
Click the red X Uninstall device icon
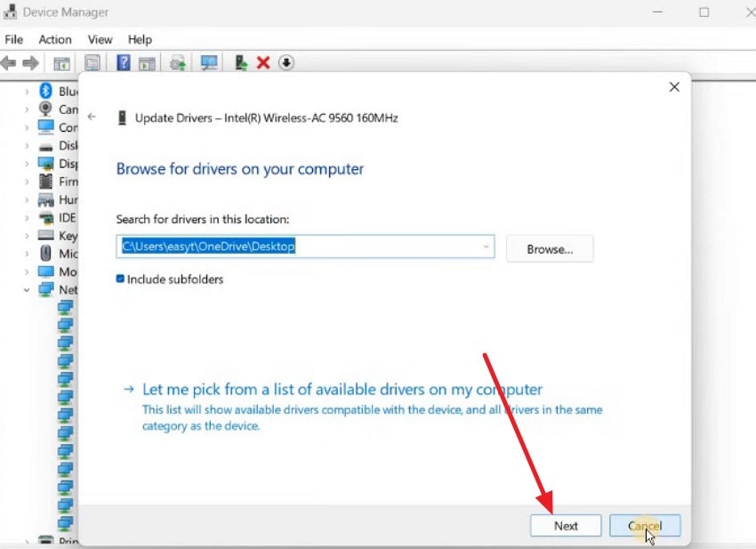[263, 62]
